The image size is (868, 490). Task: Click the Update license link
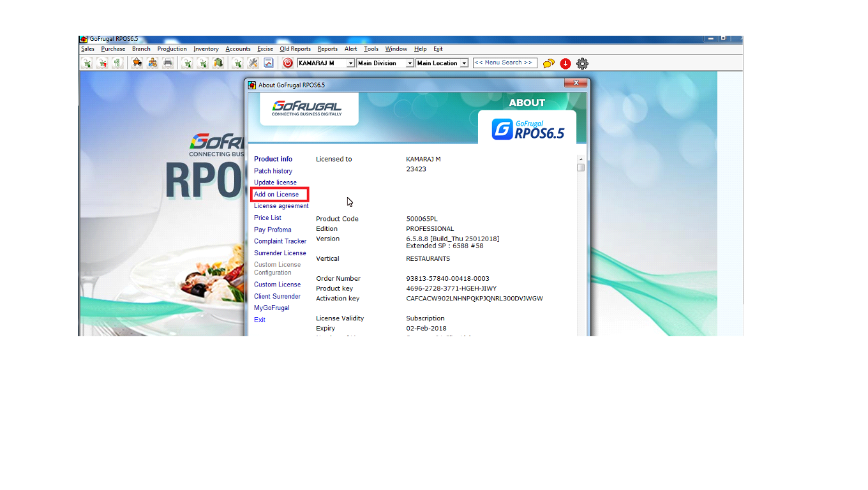(275, 182)
